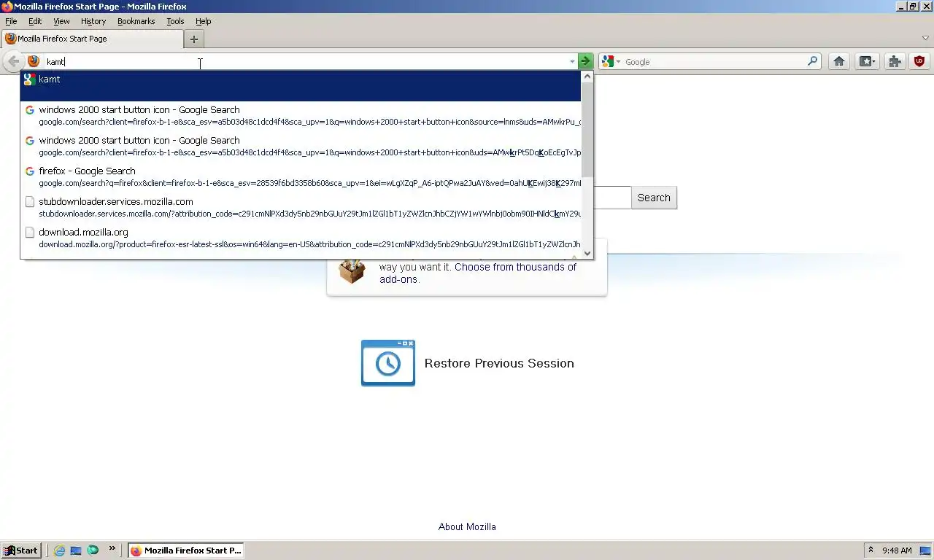Click the 9:48 AM system clock
The image size is (934, 560).
897,551
